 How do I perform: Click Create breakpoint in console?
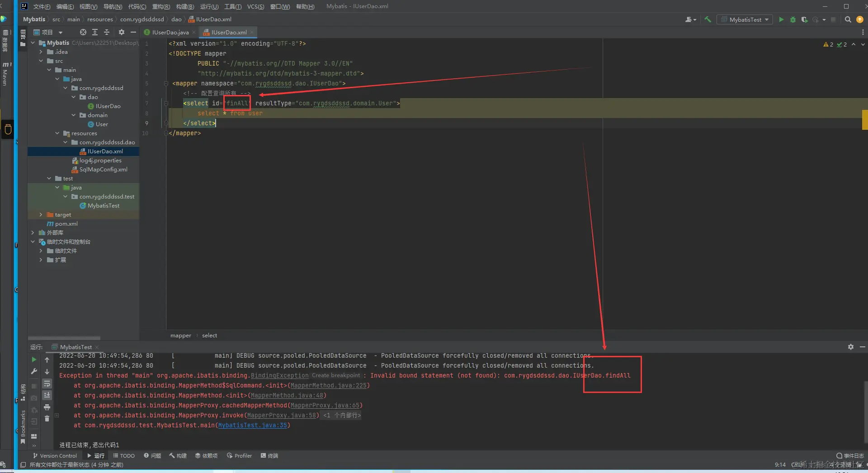(336, 375)
